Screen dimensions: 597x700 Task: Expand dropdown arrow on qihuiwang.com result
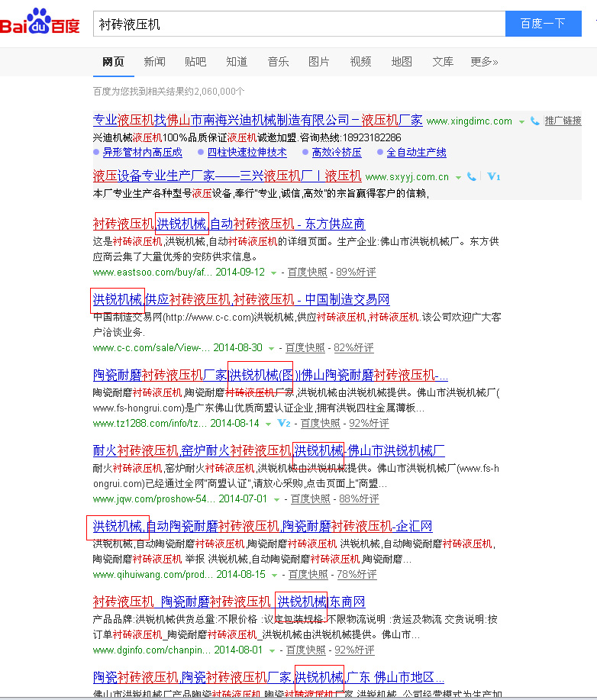point(275,576)
